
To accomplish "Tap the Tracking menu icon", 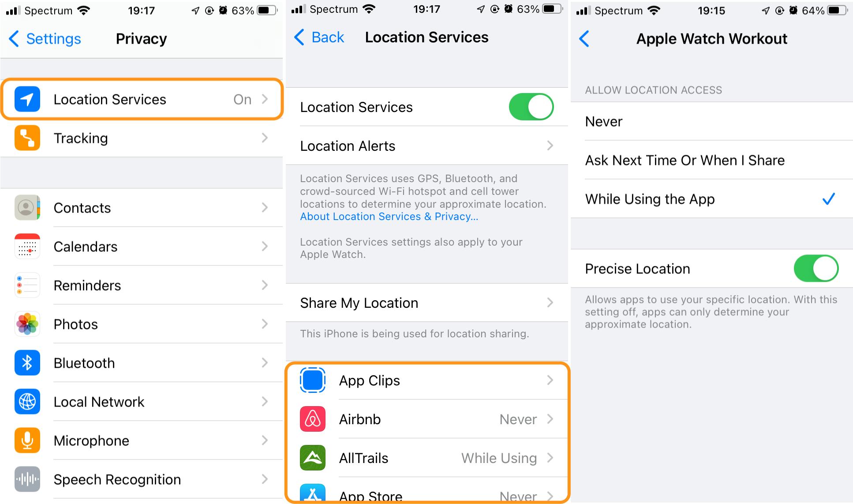I will [x=26, y=138].
